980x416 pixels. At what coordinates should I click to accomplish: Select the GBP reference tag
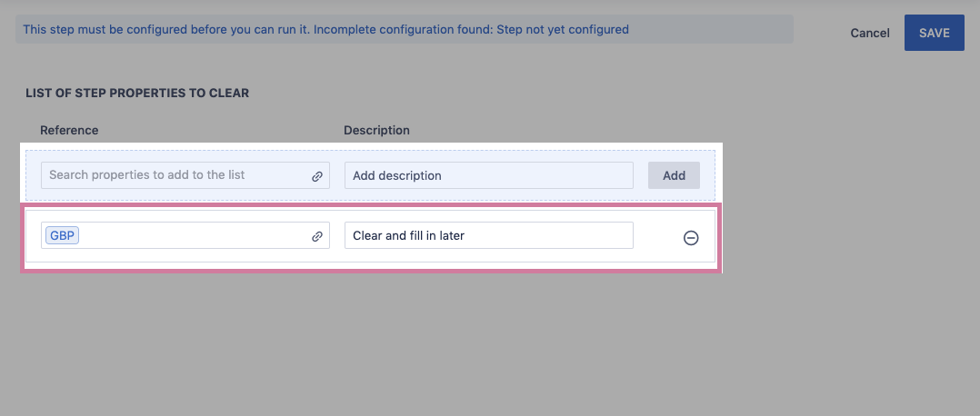pyautogui.click(x=63, y=236)
